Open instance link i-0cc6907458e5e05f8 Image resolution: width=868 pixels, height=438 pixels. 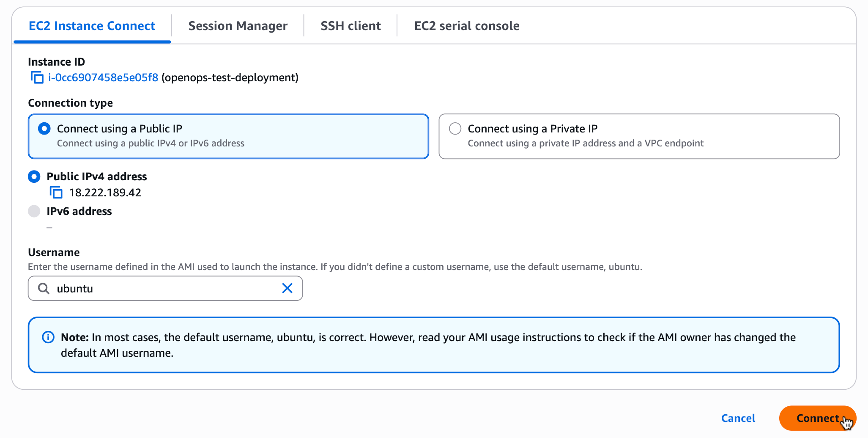click(103, 78)
